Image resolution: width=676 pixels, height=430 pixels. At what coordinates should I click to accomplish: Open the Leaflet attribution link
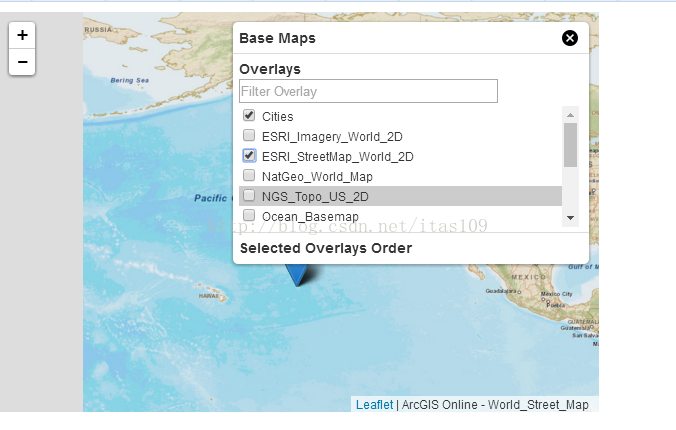point(374,405)
